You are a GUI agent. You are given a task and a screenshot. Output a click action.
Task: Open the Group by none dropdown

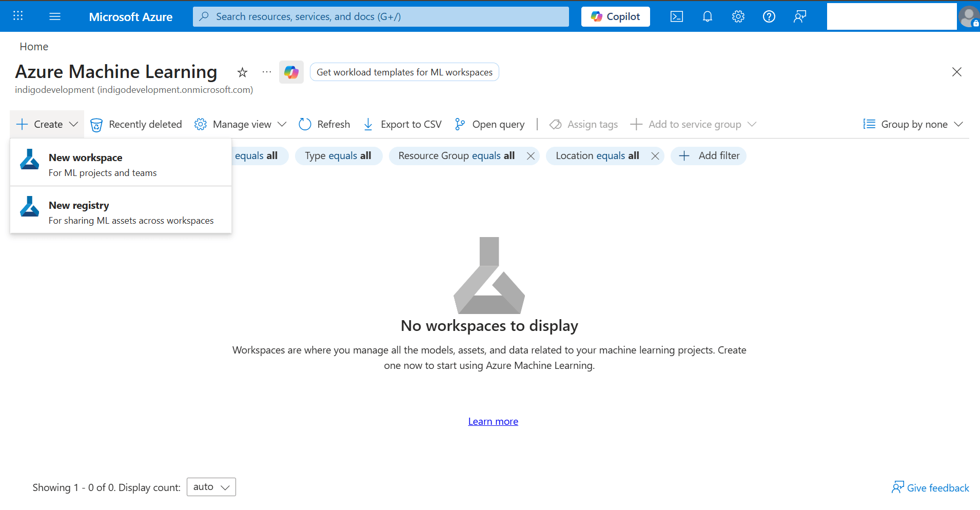[x=914, y=124]
